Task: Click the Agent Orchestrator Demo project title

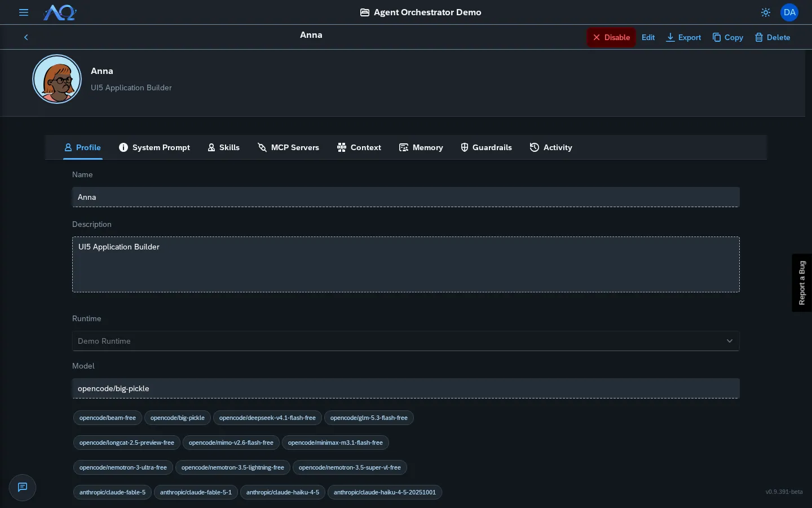Action: pos(421,12)
